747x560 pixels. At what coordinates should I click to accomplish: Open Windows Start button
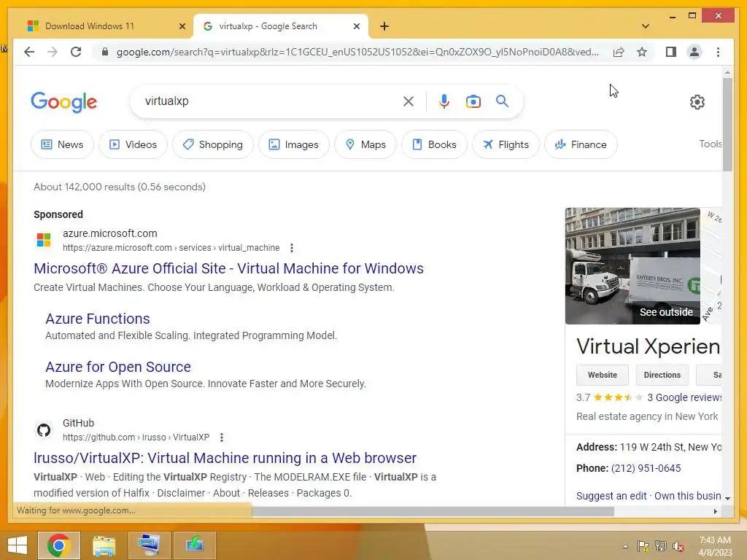pyautogui.click(x=18, y=545)
